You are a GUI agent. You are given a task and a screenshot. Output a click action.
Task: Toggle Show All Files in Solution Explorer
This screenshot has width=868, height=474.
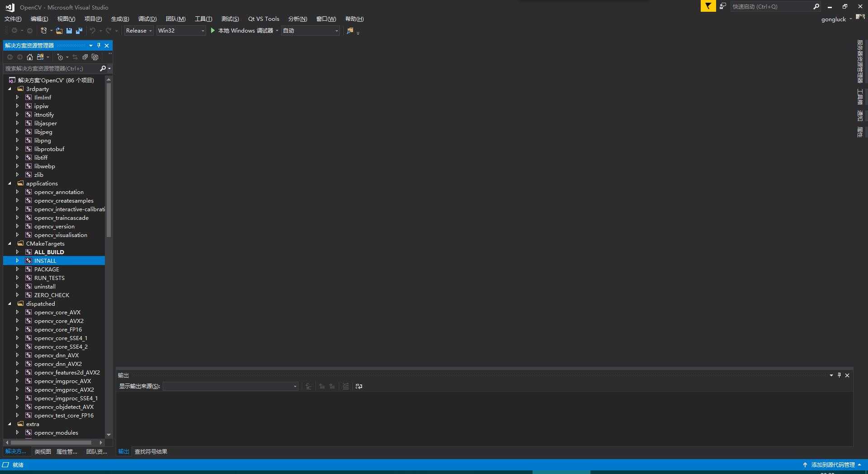[x=95, y=57]
